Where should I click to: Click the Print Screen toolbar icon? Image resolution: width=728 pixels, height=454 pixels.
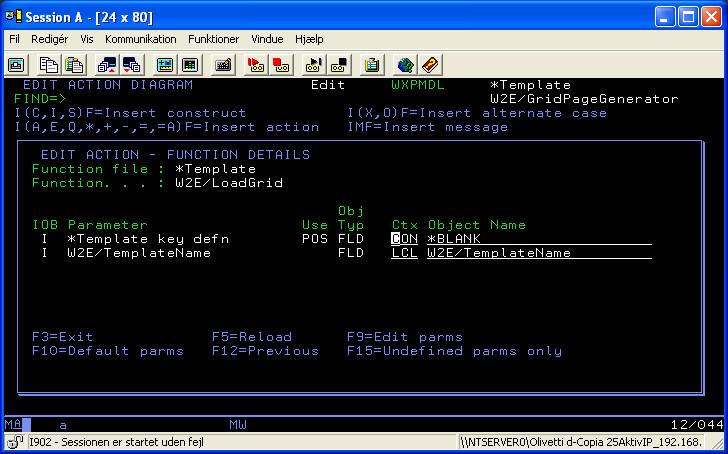coord(17,65)
